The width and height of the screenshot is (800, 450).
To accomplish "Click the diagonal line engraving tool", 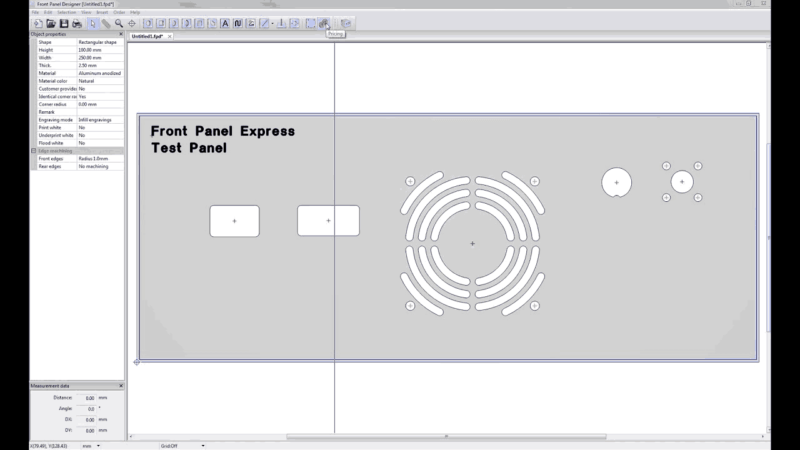I will [264, 23].
